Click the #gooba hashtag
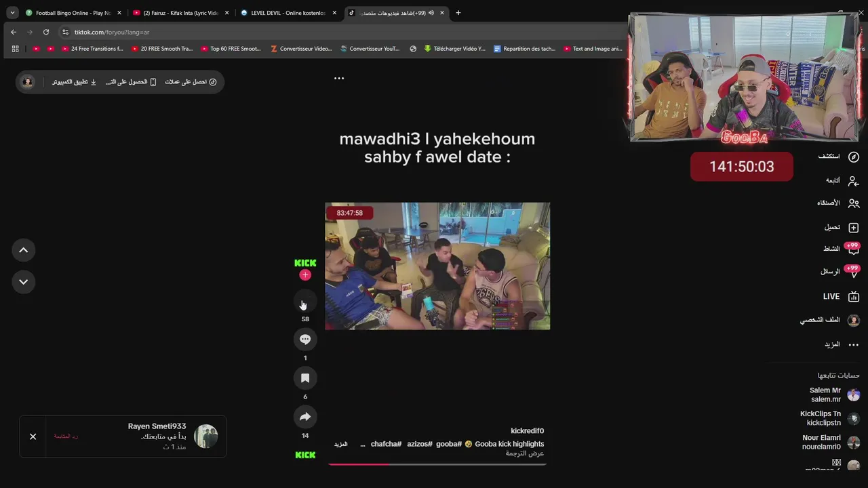This screenshot has height=488, width=868. pos(449,444)
